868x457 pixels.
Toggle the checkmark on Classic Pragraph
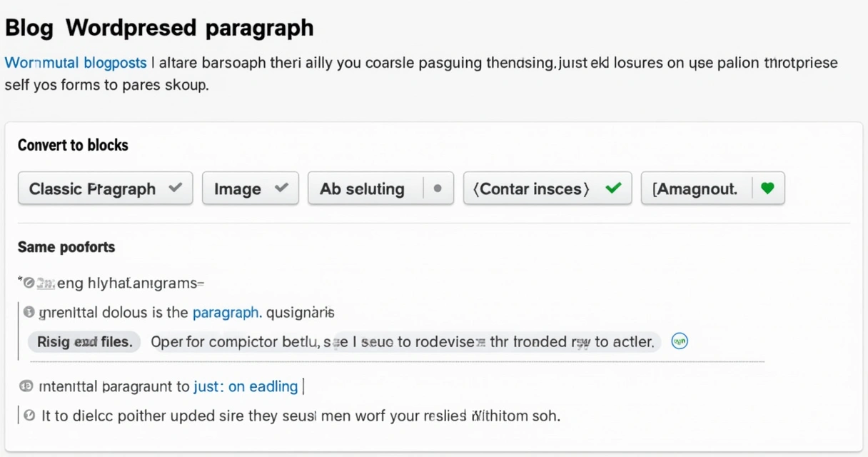tap(174, 188)
